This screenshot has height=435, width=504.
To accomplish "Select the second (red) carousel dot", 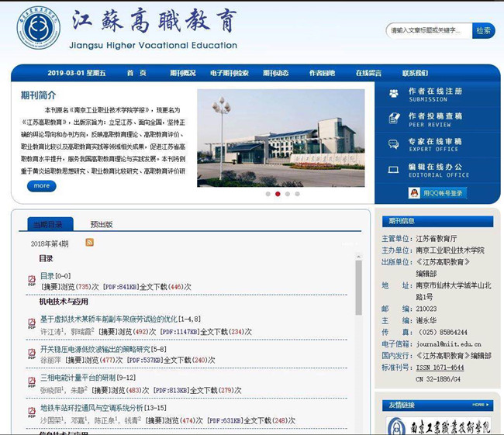I will point(278,194).
